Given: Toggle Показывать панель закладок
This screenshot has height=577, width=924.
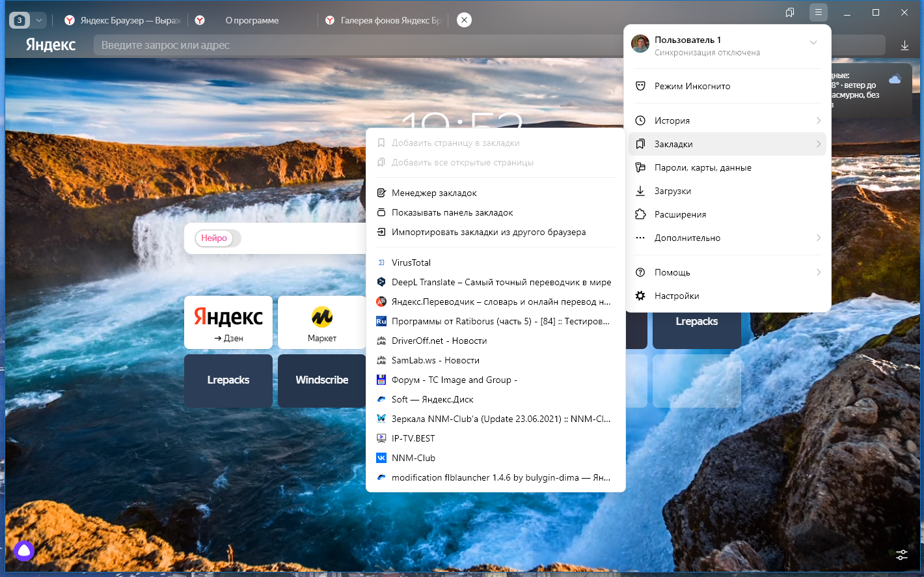Looking at the screenshot, I should (496, 212).
